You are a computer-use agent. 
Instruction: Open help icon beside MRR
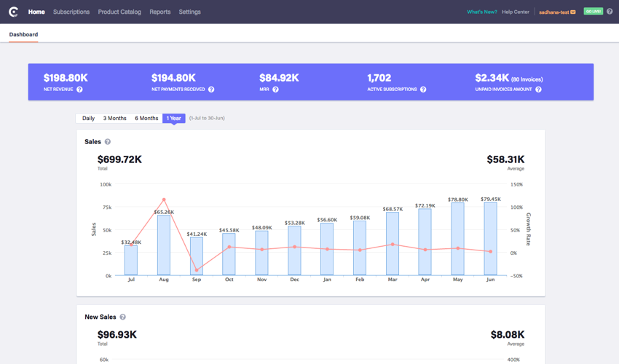tap(275, 90)
